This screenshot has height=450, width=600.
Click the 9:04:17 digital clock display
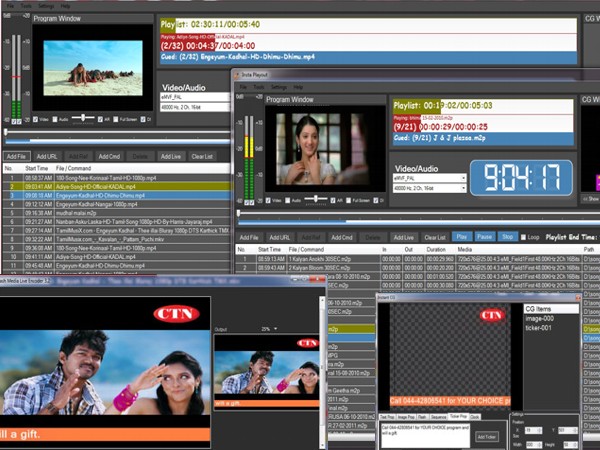[x=522, y=178]
